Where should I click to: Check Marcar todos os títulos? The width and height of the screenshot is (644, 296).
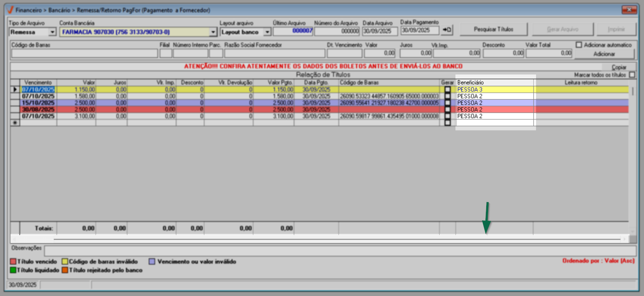[x=632, y=75]
